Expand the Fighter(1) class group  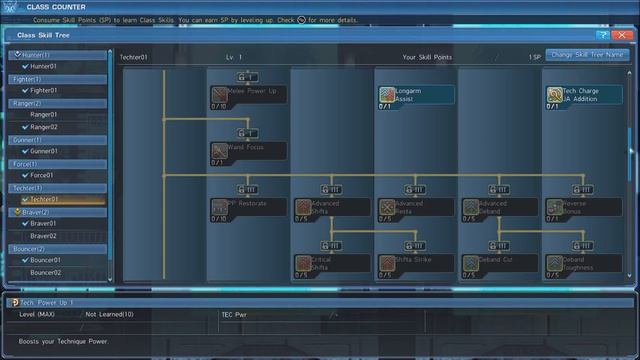coord(58,79)
